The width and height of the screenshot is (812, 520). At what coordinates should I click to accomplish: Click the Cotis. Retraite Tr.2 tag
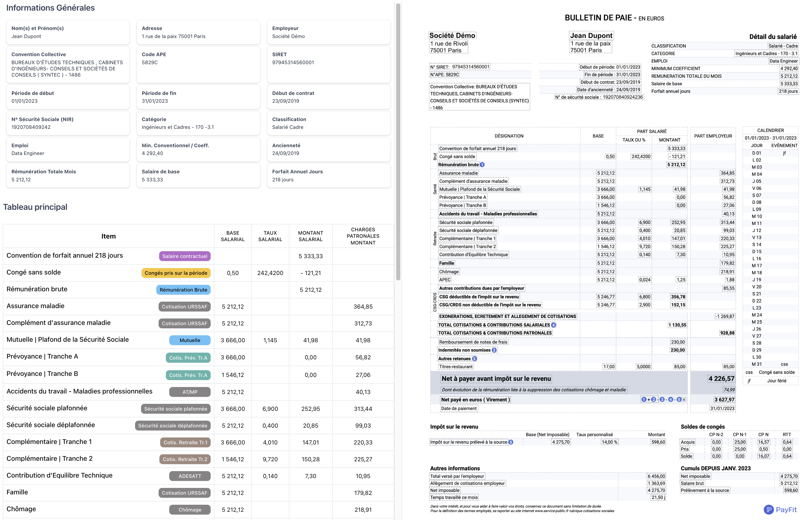point(185,459)
